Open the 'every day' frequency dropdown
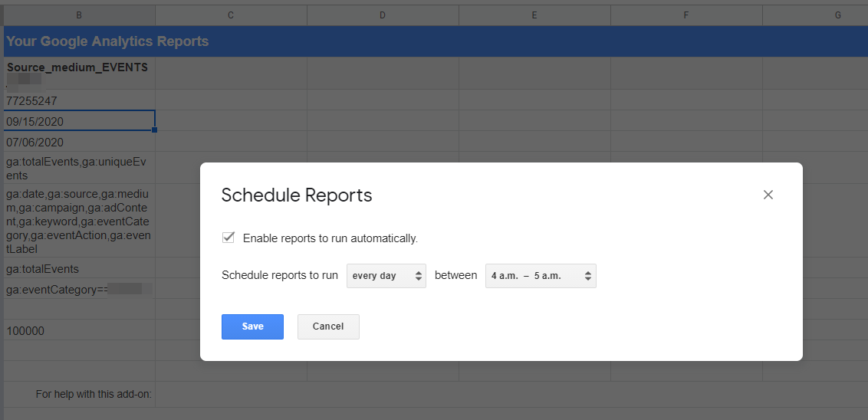The image size is (868, 420). [386, 276]
